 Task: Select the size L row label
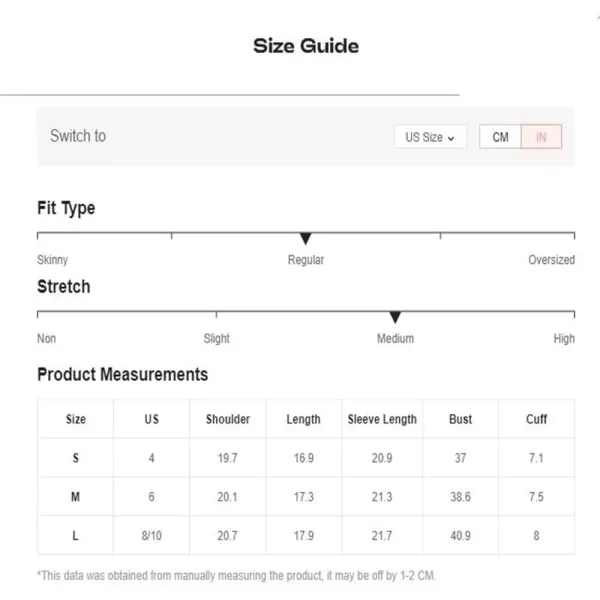pyautogui.click(x=75, y=535)
